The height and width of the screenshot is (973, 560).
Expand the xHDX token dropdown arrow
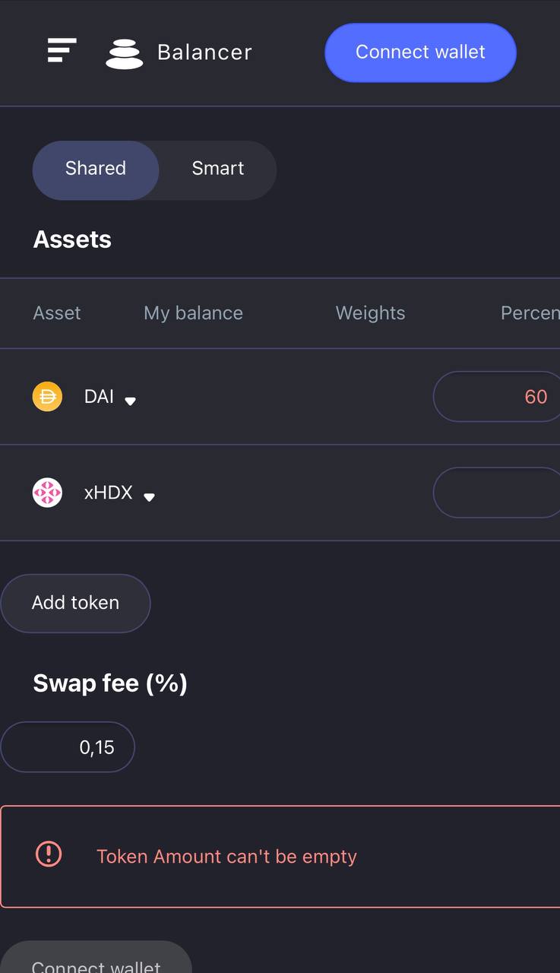(x=149, y=497)
